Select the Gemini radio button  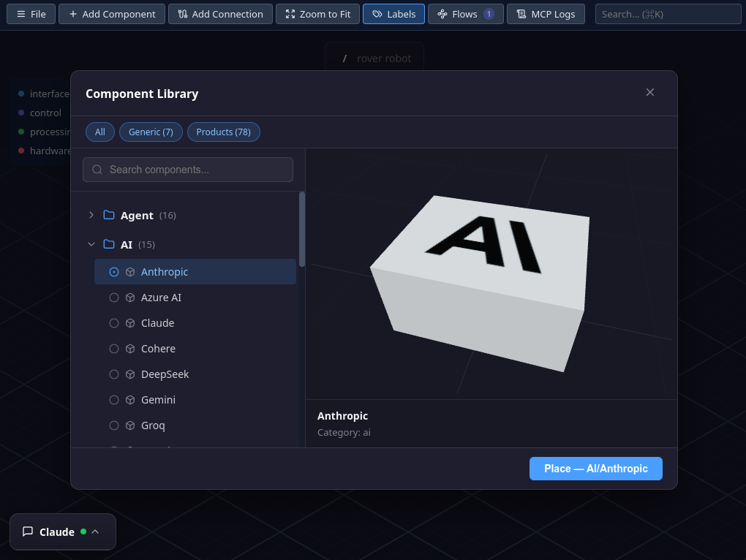tap(113, 399)
